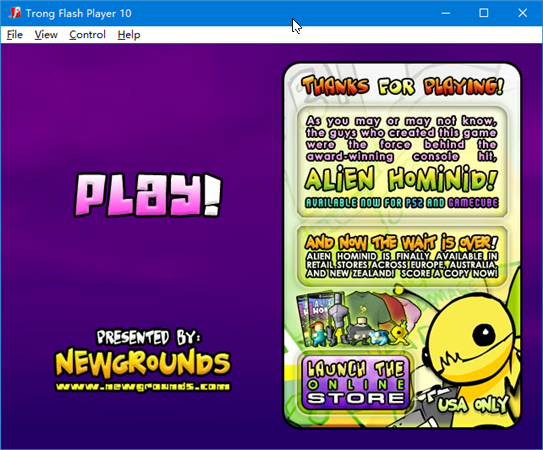Click the pink PLAY! button

148,195
